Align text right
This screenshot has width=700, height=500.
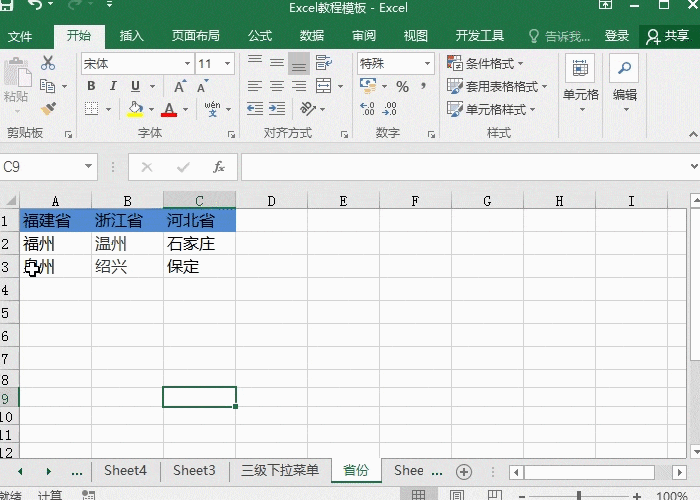(x=299, y=86)
